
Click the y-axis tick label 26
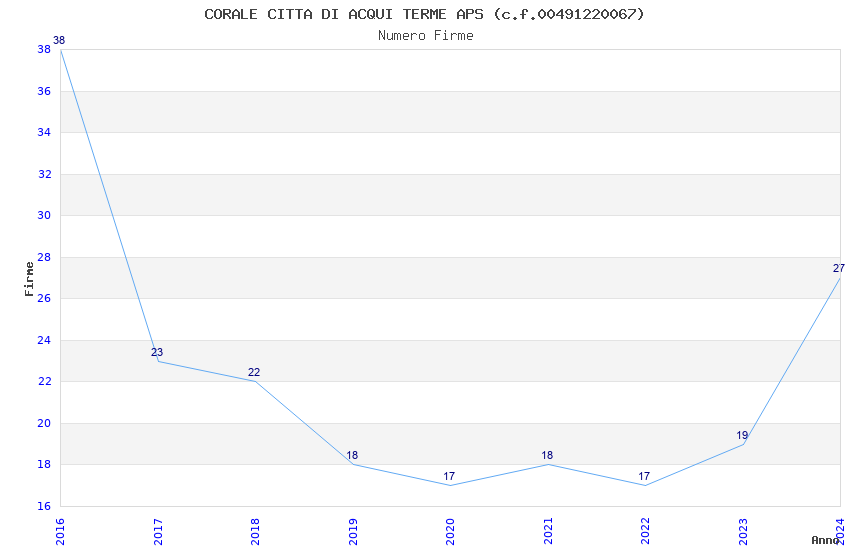click(x=44, y=298)
